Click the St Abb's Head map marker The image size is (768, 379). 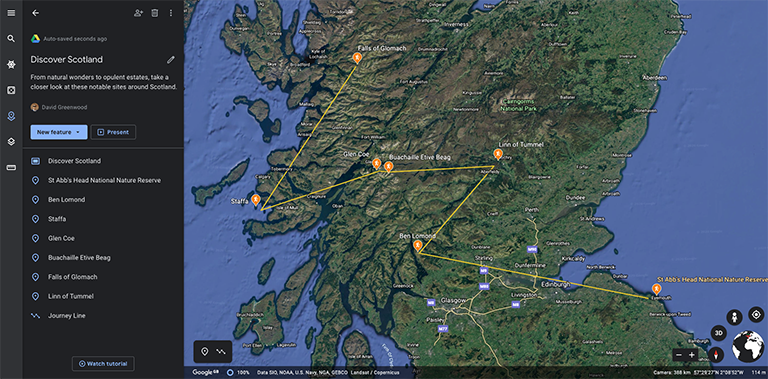(656, 289)
